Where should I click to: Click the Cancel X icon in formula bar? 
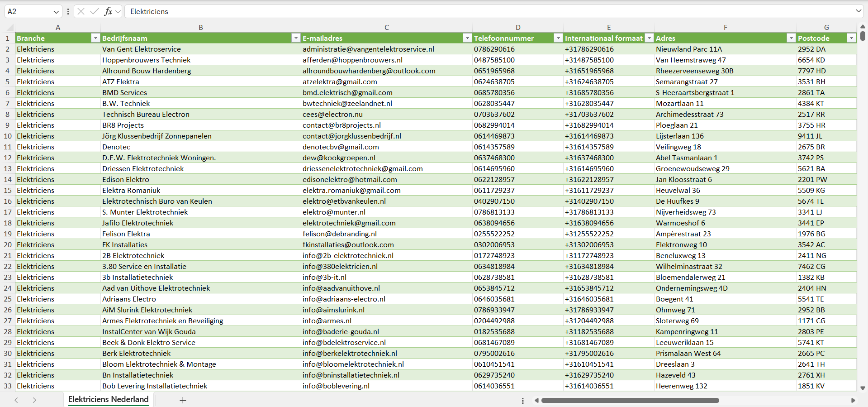point(81,11)
